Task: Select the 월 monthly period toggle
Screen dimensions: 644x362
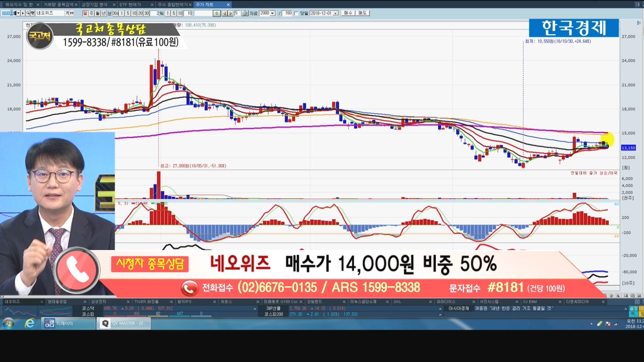Action: tap(98, 13)
